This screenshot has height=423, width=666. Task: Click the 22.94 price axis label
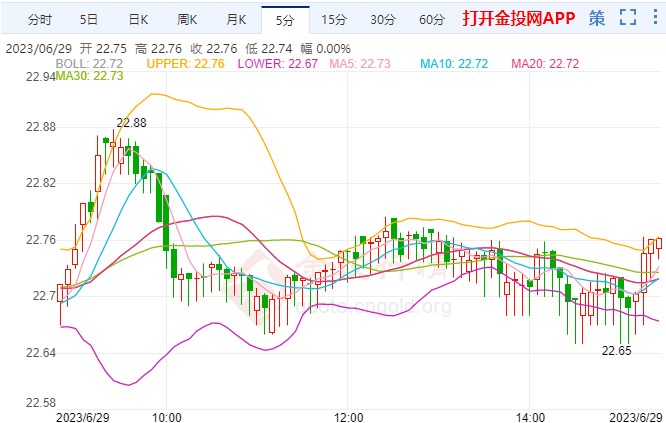(x=41, y=77)
